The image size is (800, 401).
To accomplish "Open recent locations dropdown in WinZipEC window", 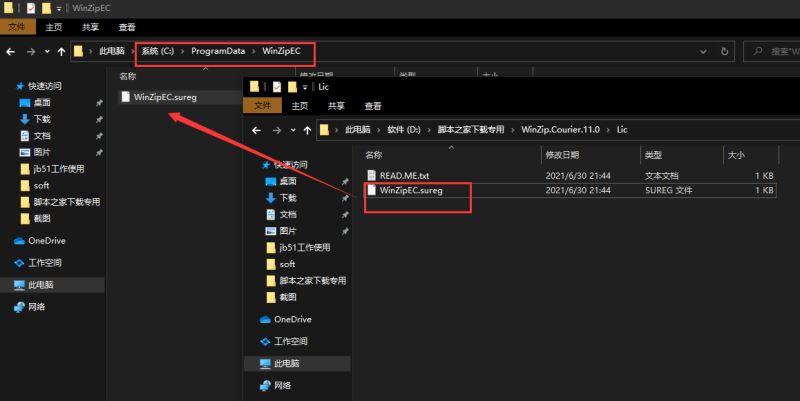I will tap(47, 52).
